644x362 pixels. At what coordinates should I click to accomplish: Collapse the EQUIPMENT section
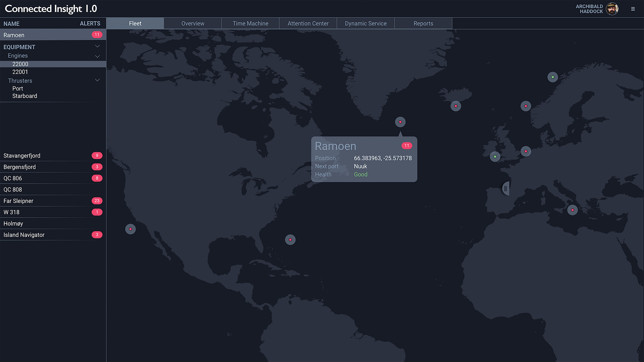[x=97, y=46]
